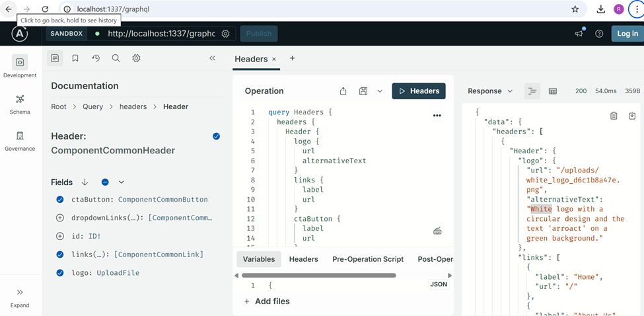
Task: Sort fields with the down arrow
Action: pyautogui.click(x=85, y=182)
